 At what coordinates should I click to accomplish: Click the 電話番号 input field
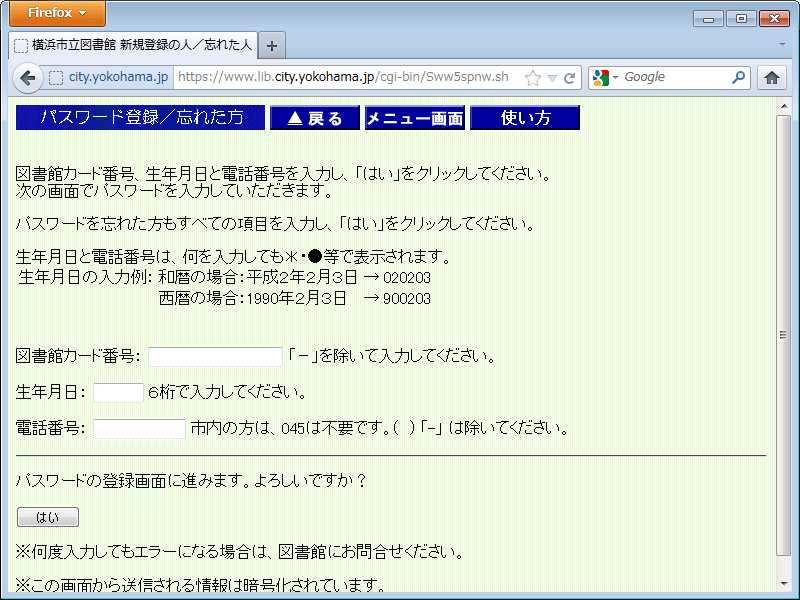coord(139,429)
